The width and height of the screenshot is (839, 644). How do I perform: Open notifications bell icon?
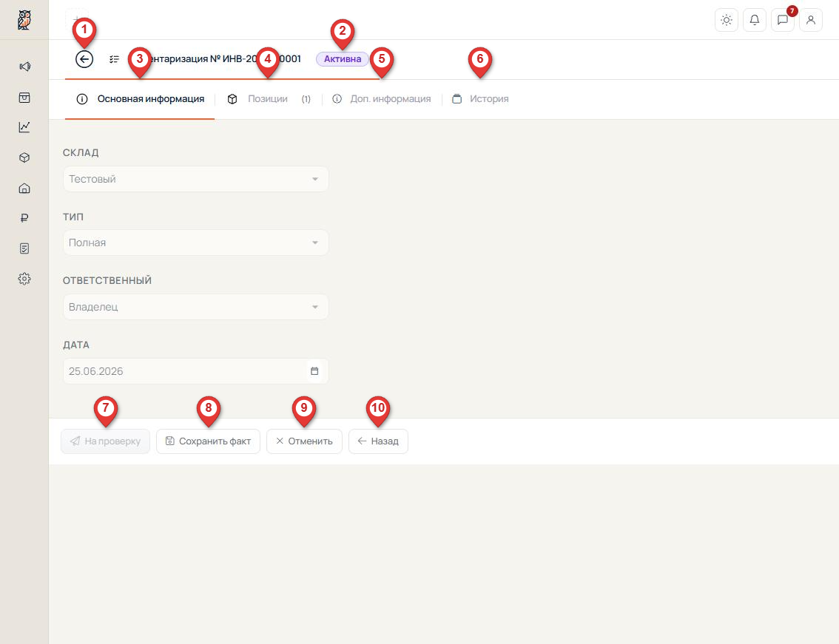(755, 20)
